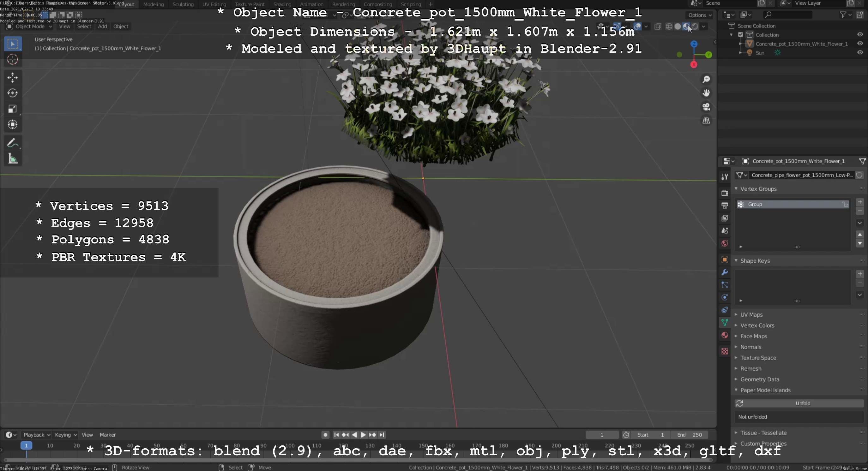Open the Modifiers wrench tab

coord(725,272)
